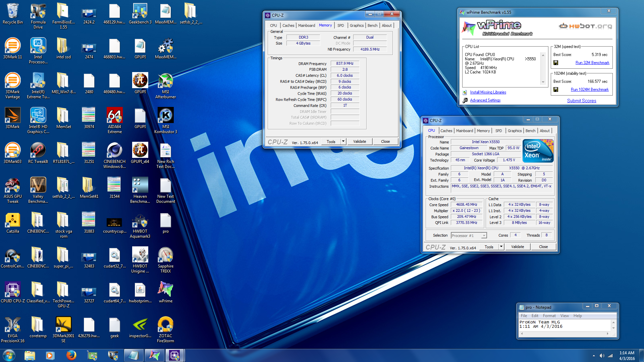Open Tools dropdown arrow in CPU tab CPU-Z window
Image resolution: width=644 pixels, height=362 pixels.
pos(501,247)
